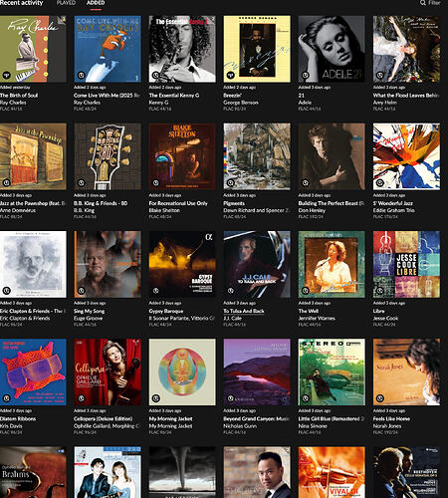Open Vivaldi album cover in bottom row
Image resolution: width=448 pixels, height=498 pixels.
[x=332, y=472]
